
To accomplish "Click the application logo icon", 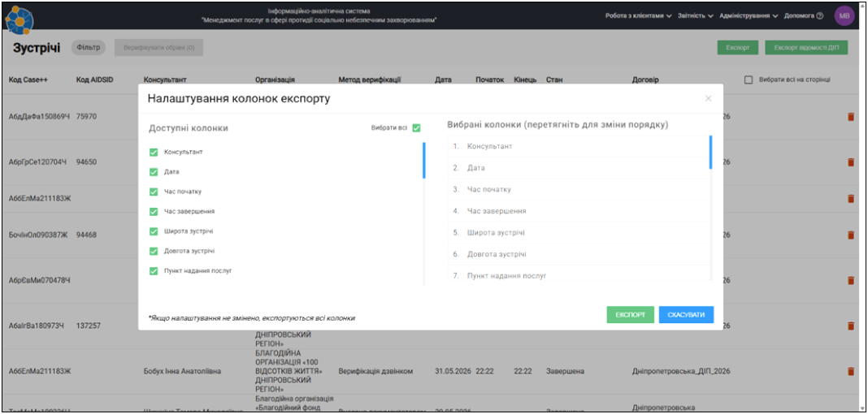I will (x=19, y=19).
